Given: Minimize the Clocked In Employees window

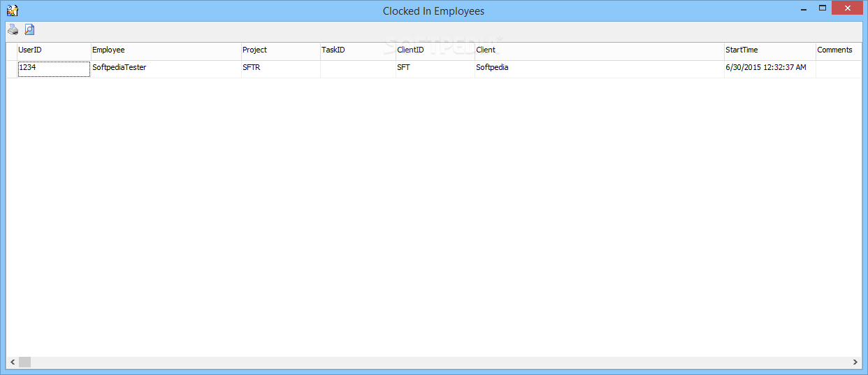Looking at the screenshot, I should 803,8.
